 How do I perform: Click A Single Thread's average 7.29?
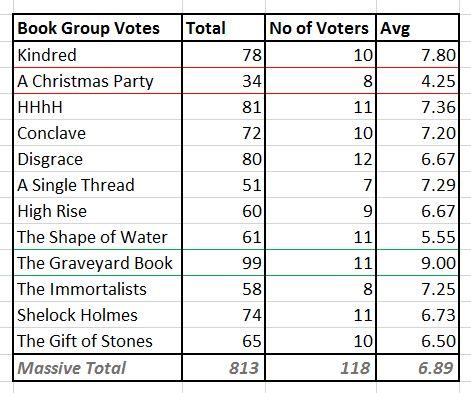coord(417,185)
